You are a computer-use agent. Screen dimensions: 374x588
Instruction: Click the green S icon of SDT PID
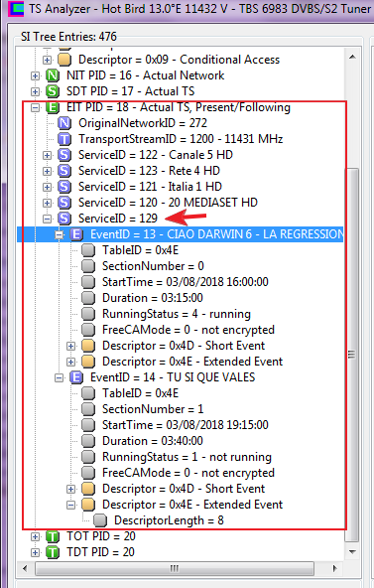(x=53, y=91)
